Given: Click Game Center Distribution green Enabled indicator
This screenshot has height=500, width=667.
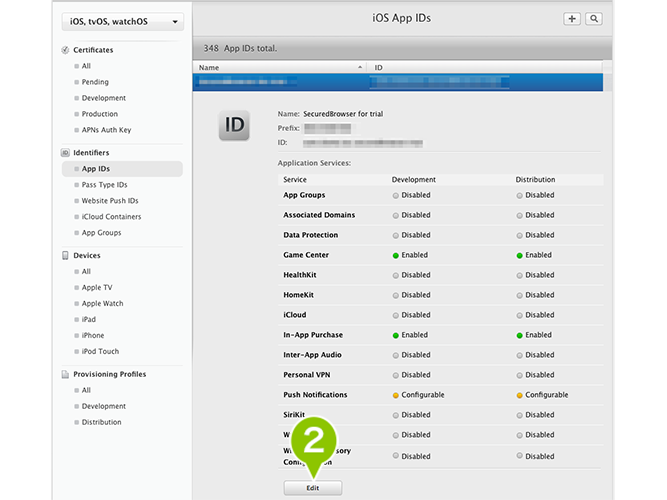Looking at the screenshot, I should [519, 255].
